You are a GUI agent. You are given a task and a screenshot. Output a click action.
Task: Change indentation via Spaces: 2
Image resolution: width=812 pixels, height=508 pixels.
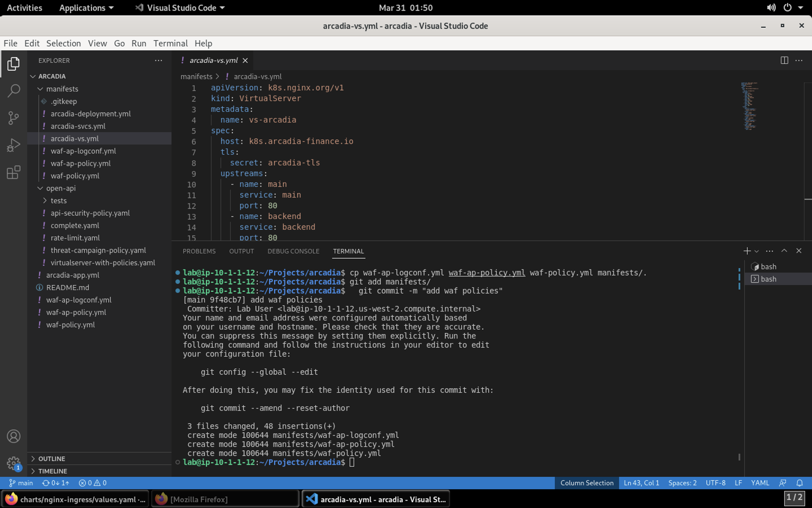[682, 483]
